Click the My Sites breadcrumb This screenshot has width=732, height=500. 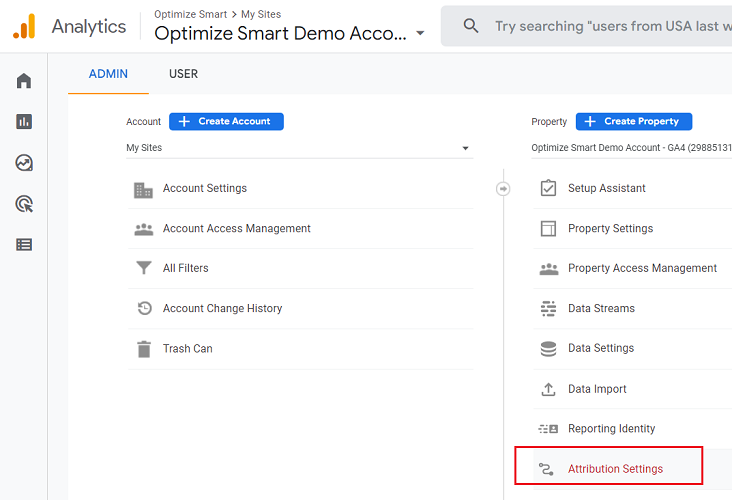click(261, 14)
